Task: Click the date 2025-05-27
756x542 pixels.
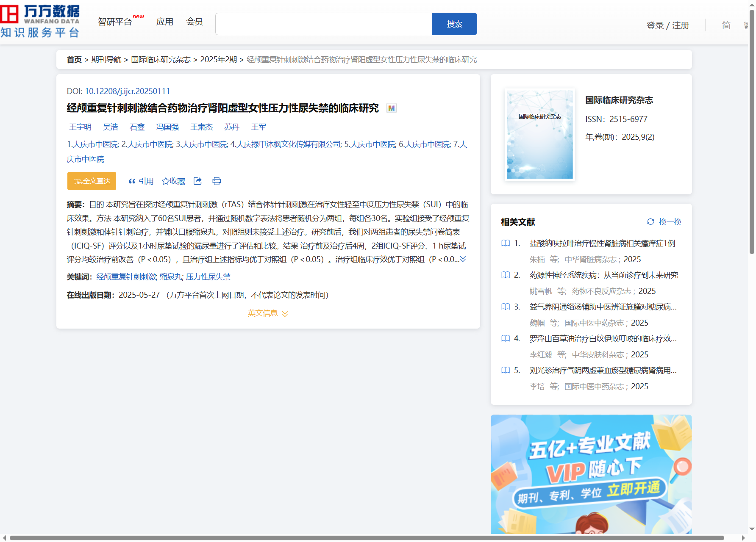Action: pos(139,295)
